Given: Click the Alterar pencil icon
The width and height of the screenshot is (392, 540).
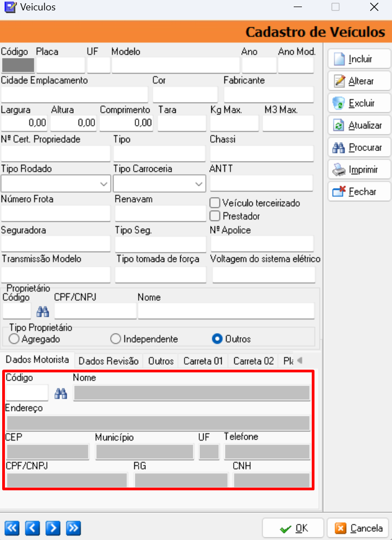Looking at the screenshot, I should (339, 81).
